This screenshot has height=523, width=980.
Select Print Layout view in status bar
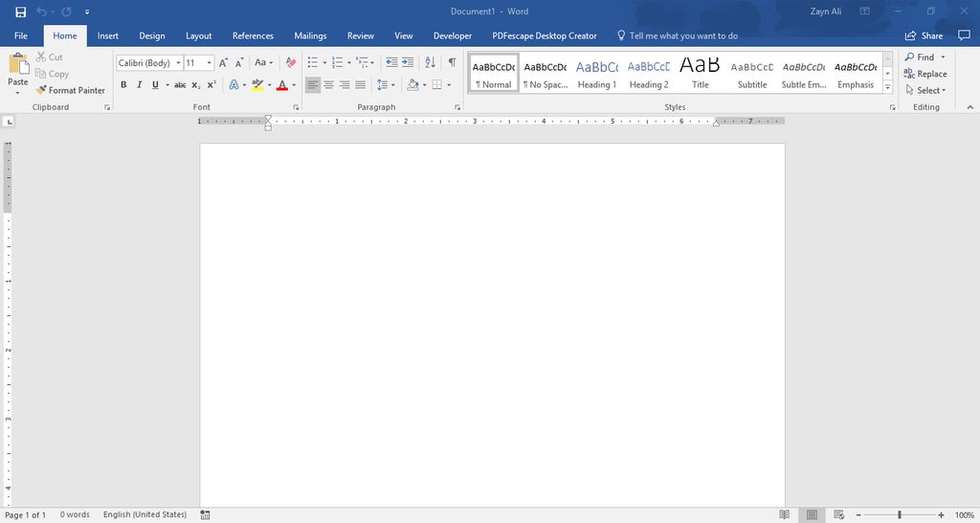(812, 515)
